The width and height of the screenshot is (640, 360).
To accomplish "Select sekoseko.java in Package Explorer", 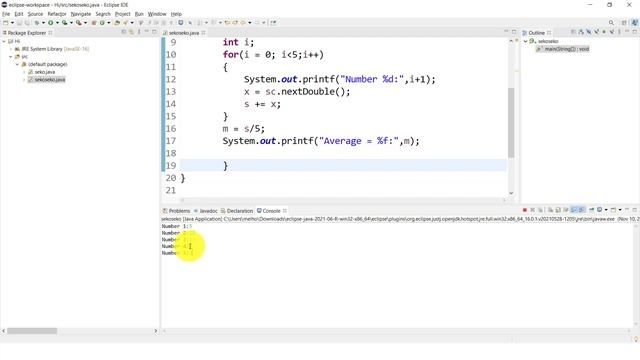I will [x=49, y=80].
